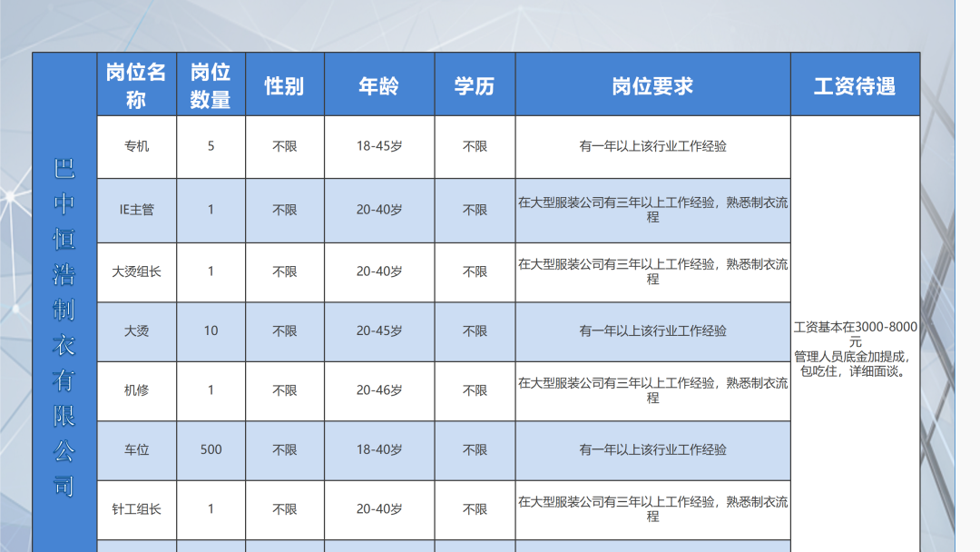Click the 性别 column header
This screenshot has width=980, height=552.
284,86
